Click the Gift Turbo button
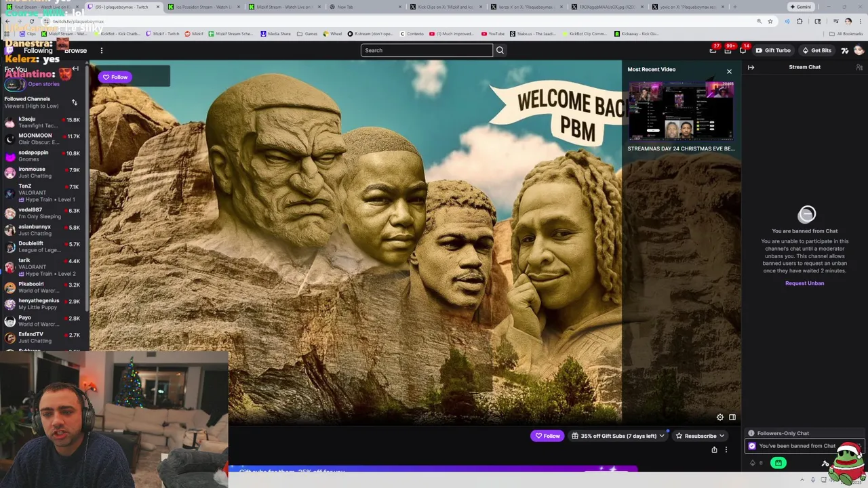 click(773, 50)
